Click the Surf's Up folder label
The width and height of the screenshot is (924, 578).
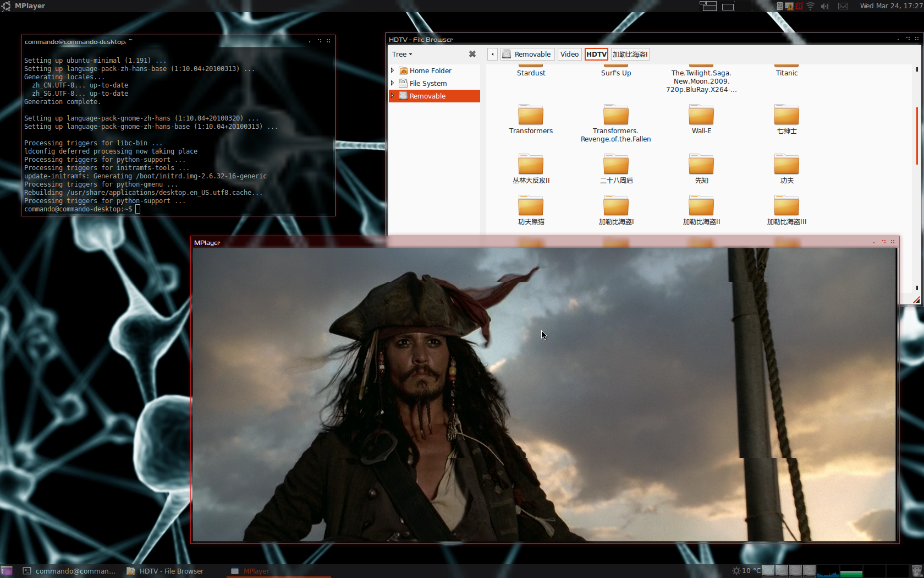pyautogui.click(x=616, y=73)
